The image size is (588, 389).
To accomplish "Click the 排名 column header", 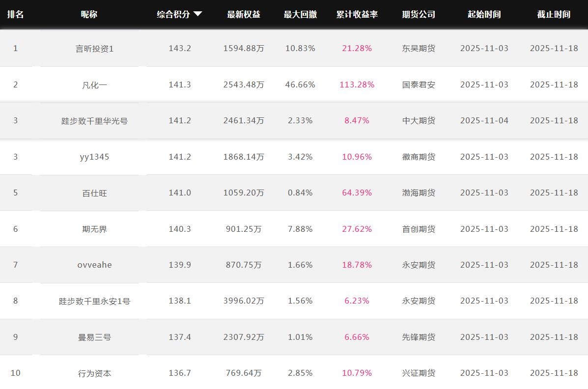I will 15,14.
